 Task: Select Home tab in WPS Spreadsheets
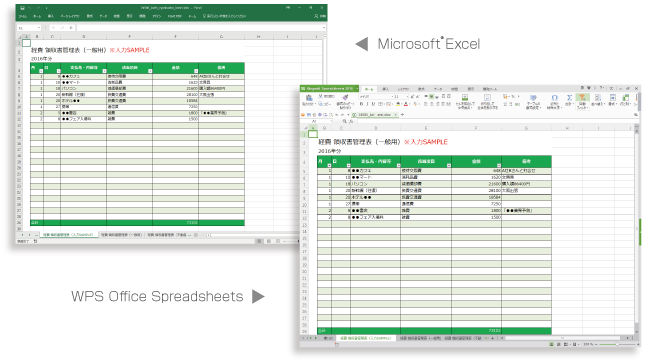[369, 89]
